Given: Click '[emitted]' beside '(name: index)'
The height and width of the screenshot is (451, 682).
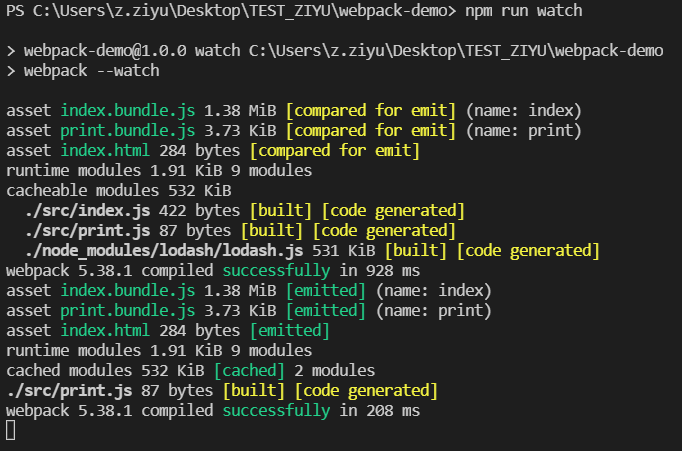Looking at the screenshot, I should [326, 291].
